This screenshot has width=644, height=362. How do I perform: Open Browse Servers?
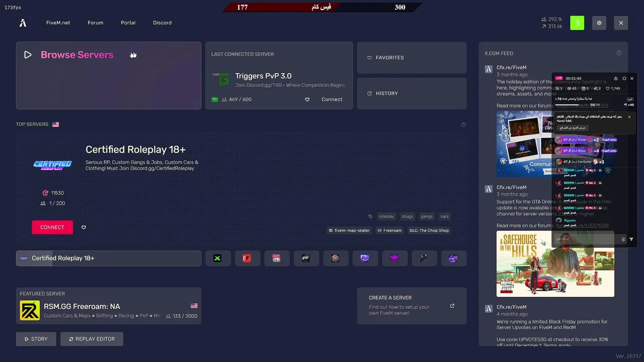(109, 75)
